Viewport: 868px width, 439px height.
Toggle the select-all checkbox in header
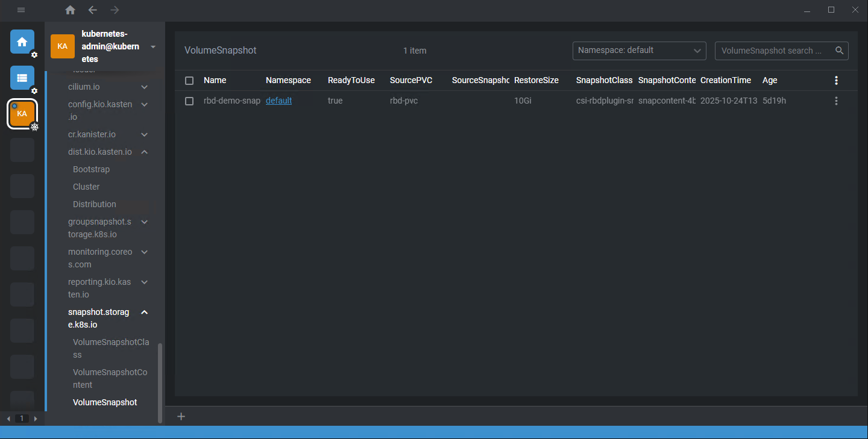[x=189, y=81]
